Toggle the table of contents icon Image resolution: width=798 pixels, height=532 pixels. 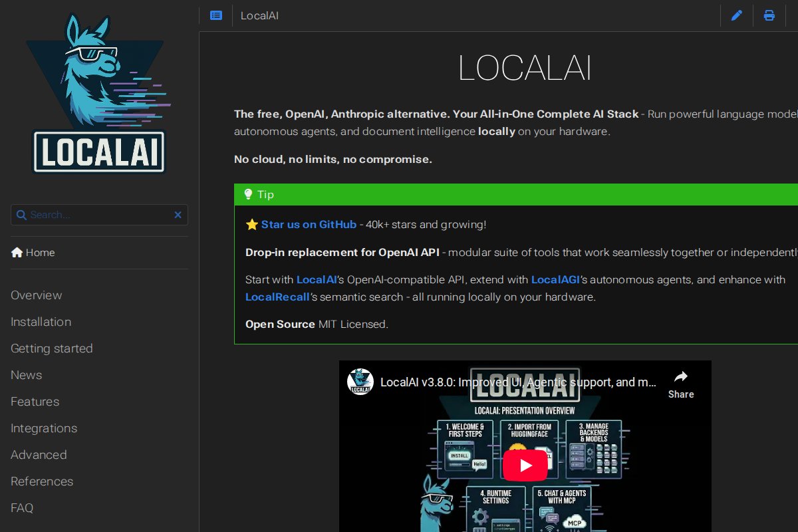[216, 15]
